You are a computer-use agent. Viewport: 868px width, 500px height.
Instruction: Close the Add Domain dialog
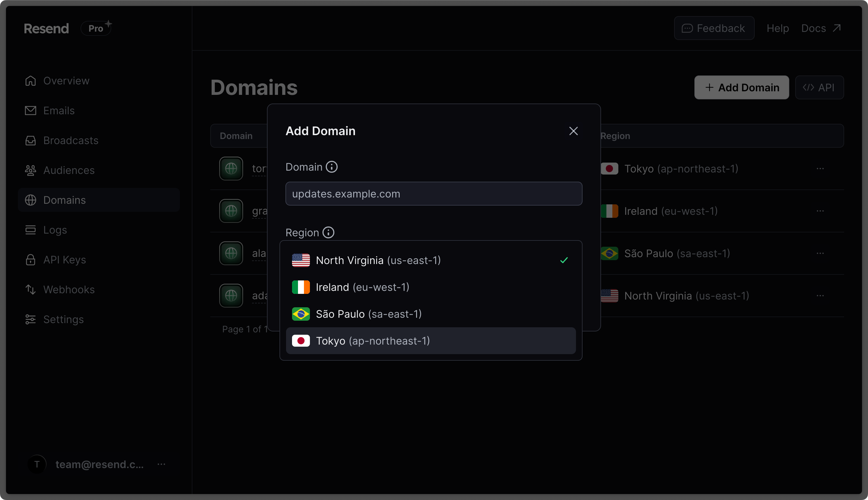pos(573,130)
